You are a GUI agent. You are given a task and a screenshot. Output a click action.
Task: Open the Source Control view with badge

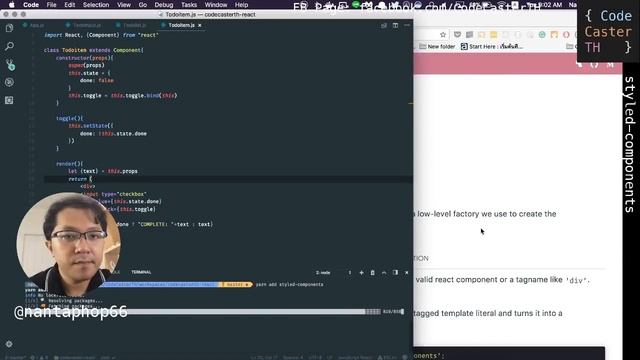pyautogui.click(x=10, y=64)
